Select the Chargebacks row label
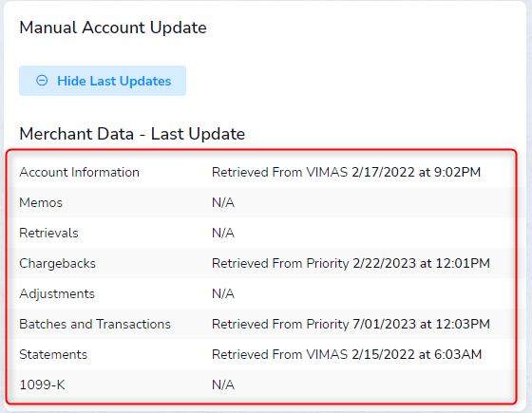Image resolution: width=532 pixels, height=413 pixels. 58,264
